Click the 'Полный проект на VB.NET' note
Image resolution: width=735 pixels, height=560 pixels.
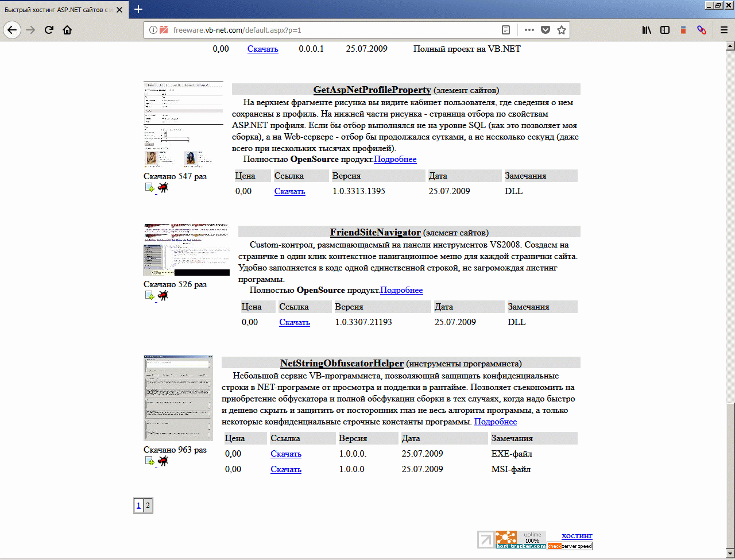coord(467,49)
